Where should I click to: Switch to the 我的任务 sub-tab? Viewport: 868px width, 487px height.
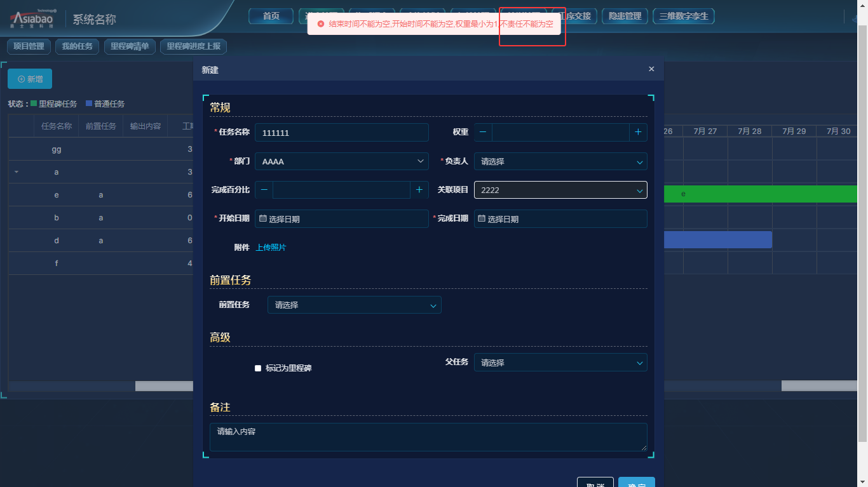[78, 46]
